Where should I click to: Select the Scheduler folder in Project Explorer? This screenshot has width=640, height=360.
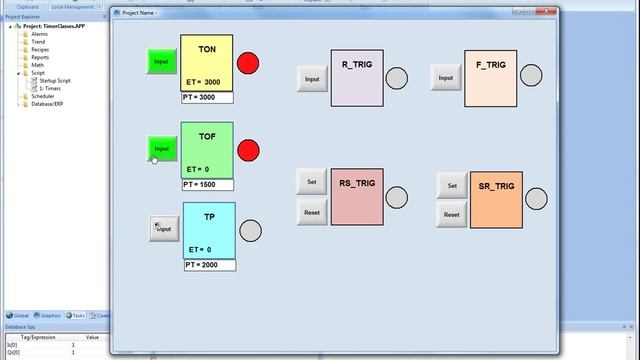tap(43, 96)
